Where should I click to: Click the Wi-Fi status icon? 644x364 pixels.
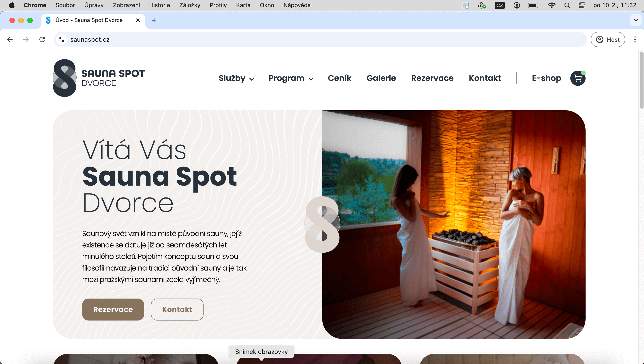tap(552, 5)
